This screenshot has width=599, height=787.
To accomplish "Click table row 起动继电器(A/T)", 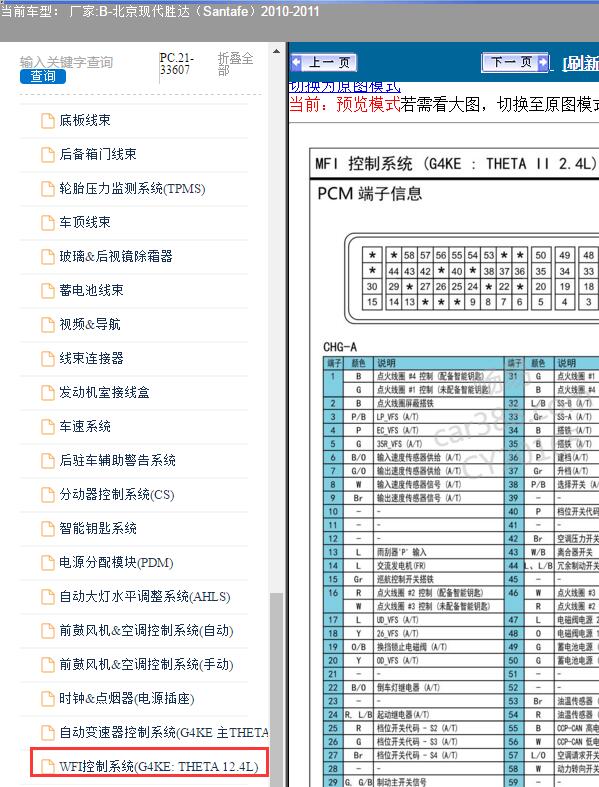I will click(x=414, y=715).
